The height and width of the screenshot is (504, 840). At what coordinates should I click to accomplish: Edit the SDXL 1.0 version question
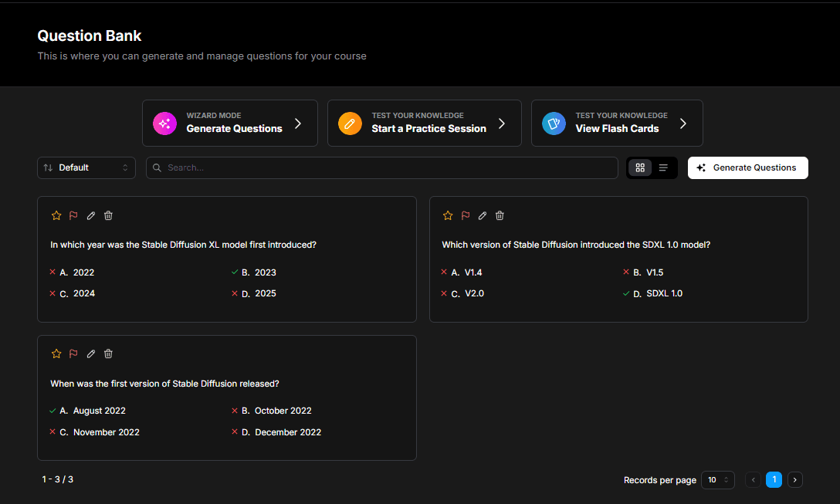point(483,215)
